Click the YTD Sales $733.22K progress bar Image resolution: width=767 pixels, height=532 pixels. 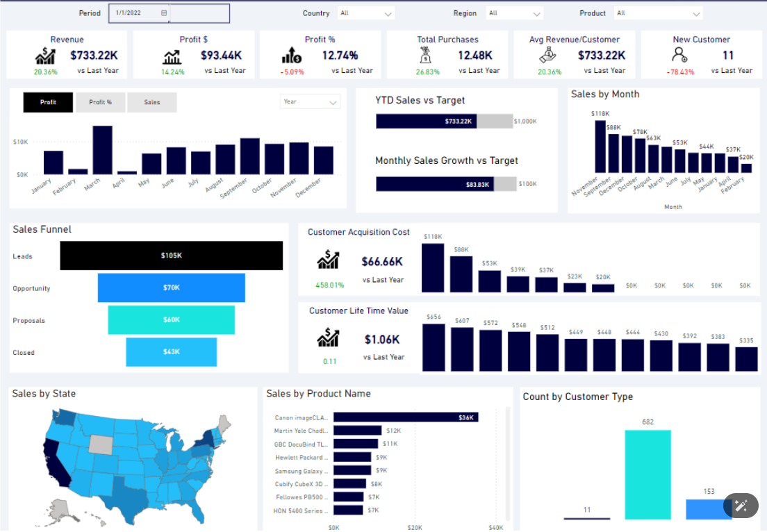(426, 122)
